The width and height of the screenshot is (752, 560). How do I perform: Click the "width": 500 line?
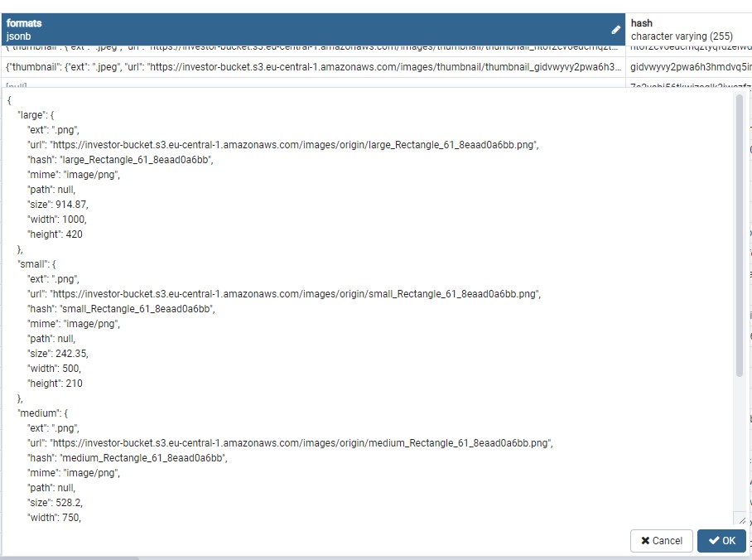[54, 369]
